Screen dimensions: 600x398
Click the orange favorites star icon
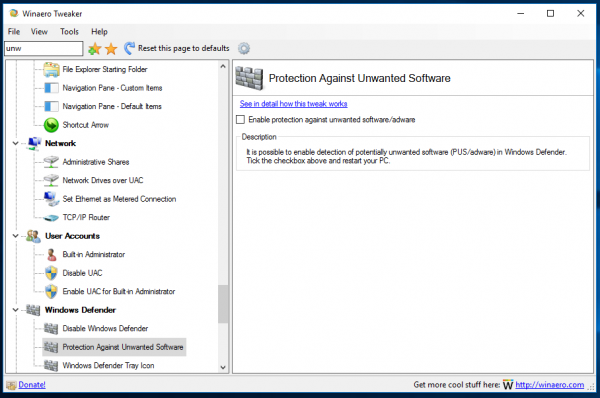(x=111, y=49)
